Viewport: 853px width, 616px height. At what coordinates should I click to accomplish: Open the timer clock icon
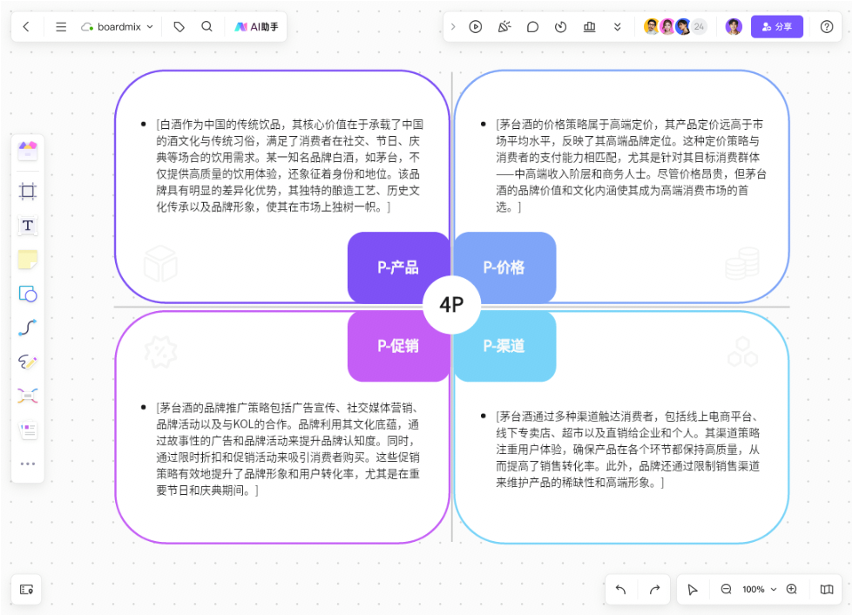point(561,27)
